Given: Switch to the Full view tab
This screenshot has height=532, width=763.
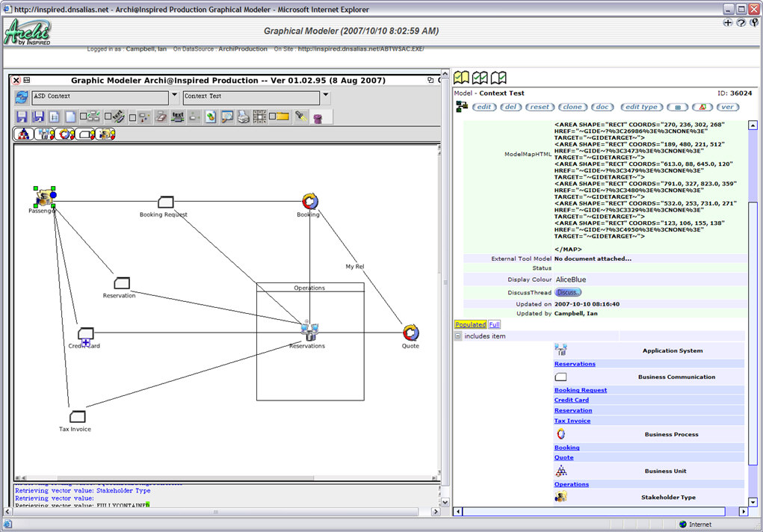Looking at the screenshot, I should pos(494,324).
